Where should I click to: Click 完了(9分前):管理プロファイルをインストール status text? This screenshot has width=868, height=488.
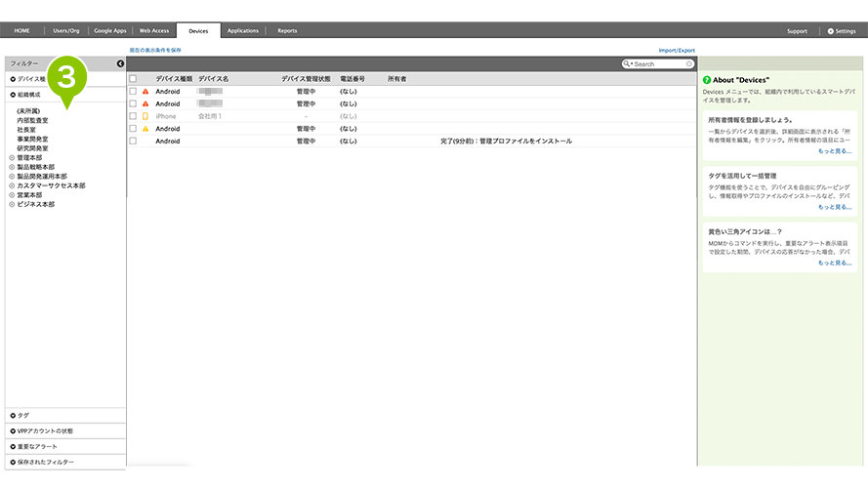pyautogui.click(x=506, y=142)
